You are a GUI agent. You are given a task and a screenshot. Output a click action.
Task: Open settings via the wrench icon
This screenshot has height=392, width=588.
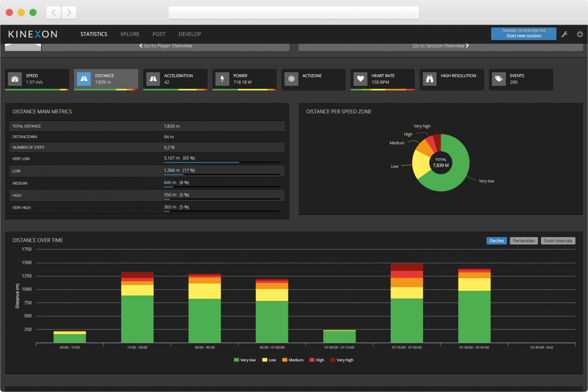(x=564, y=34)
